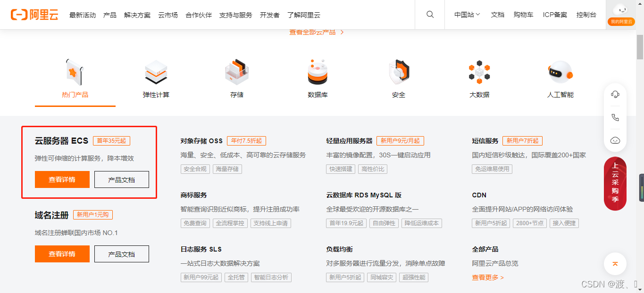This screenshot has height=293, width=644.
Task: Open the 文档 link in header
Action: click(x=498, y=15)
